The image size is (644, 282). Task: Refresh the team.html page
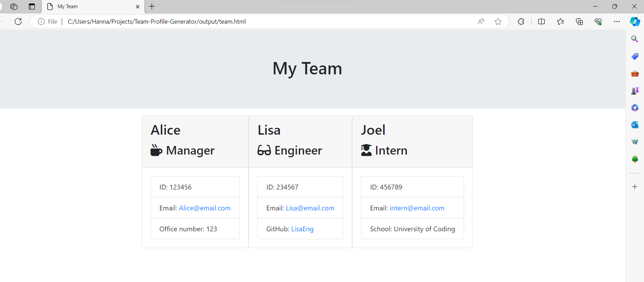(18, 22)
